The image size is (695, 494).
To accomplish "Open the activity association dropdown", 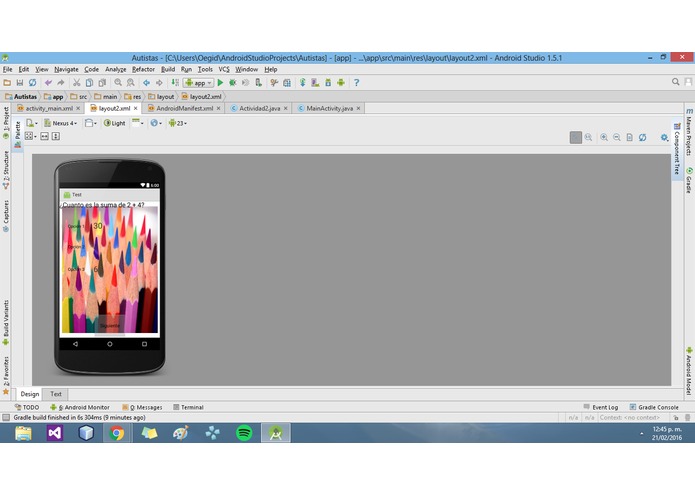I will [138, 123].
